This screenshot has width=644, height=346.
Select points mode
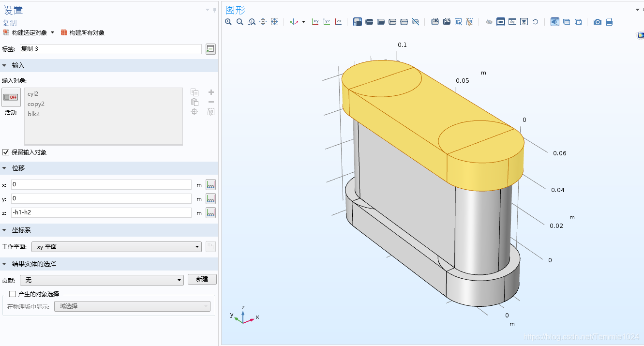pos(404,22)
